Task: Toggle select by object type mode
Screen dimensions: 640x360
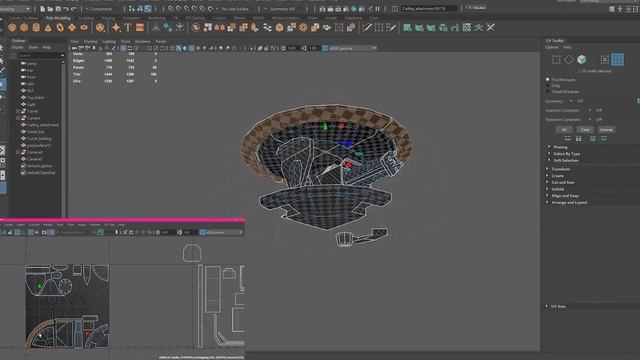Action: pyautogui.click(x=140, y=9)
